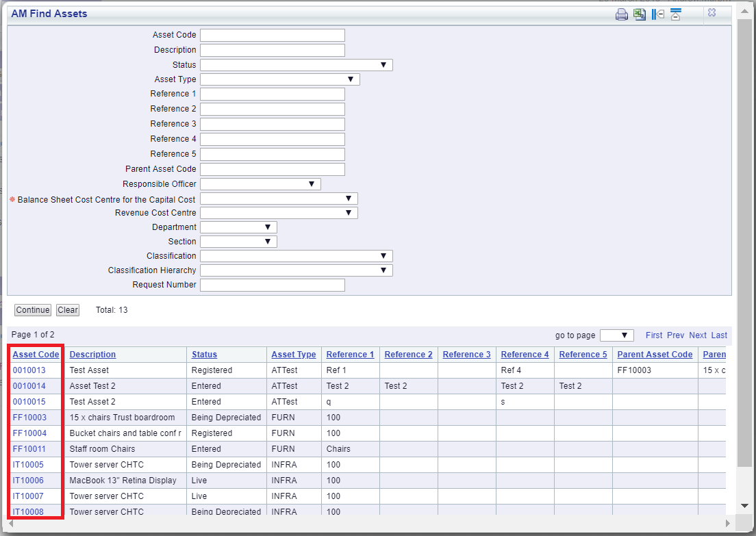Expand Balance Sheet Cost Centre dropdown
This screenshot has width=756, height=536.
pyautogui.click(x=279, y=199)
